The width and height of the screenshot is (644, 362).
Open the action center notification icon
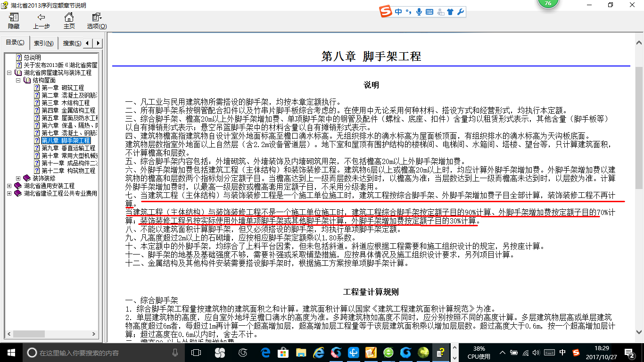pos(631,353)
